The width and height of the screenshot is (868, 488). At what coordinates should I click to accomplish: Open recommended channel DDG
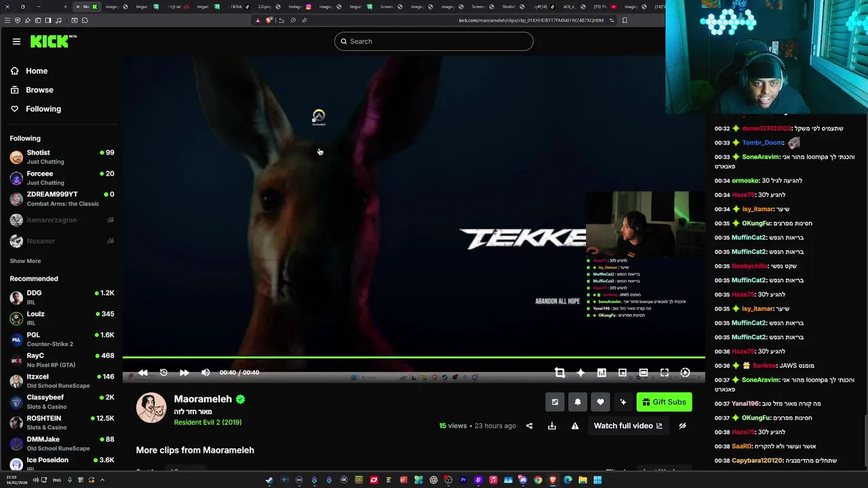pyautogui.click(x=62, y=297)
